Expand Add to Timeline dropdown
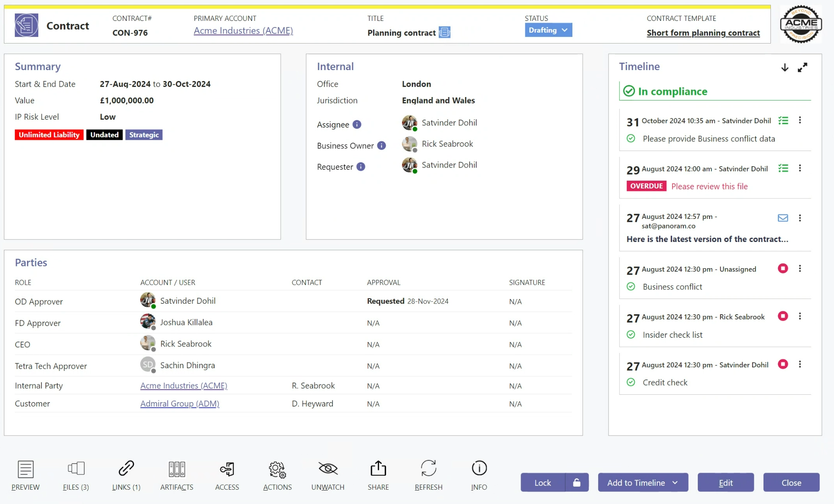 click(x=643, y=482)
